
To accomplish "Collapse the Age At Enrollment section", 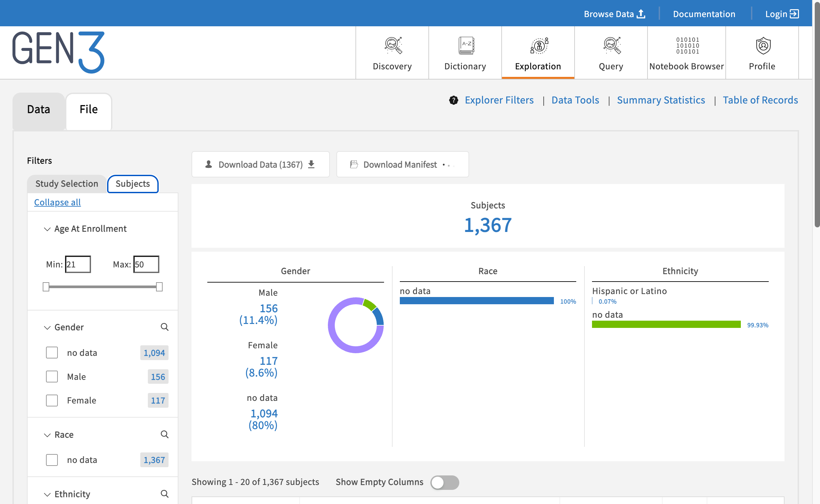I will click(47, 229).
